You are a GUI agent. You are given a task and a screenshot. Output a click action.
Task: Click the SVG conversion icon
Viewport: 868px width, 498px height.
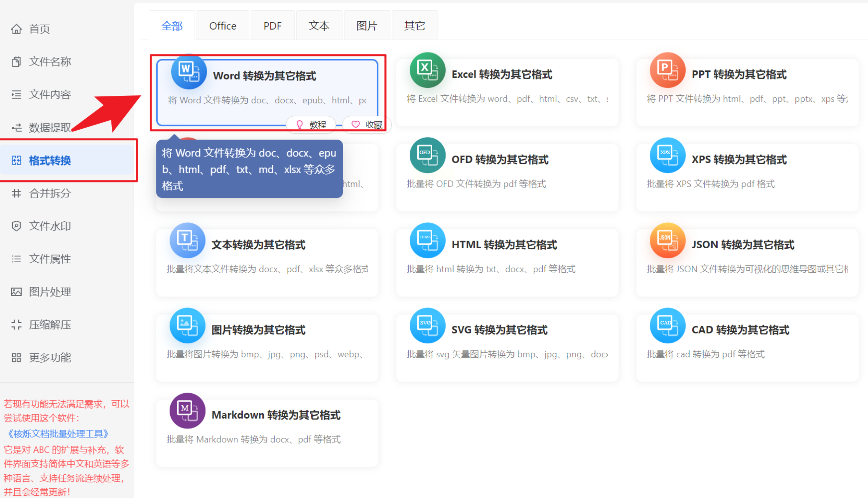point(427,326)
